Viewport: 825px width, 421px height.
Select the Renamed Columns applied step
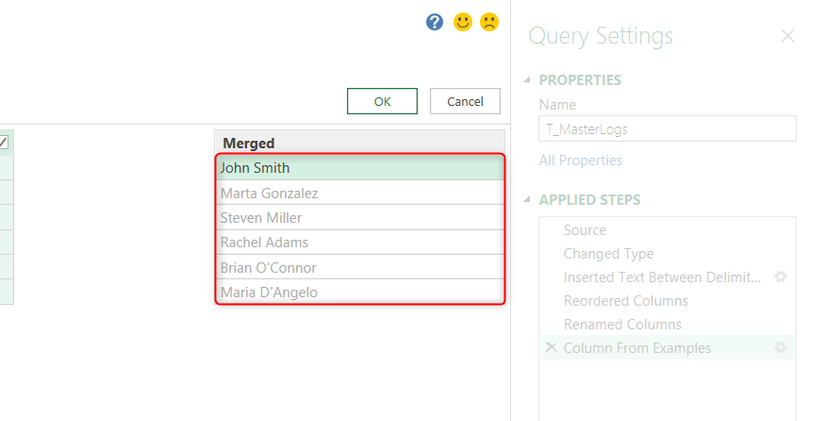pos(622,324)
